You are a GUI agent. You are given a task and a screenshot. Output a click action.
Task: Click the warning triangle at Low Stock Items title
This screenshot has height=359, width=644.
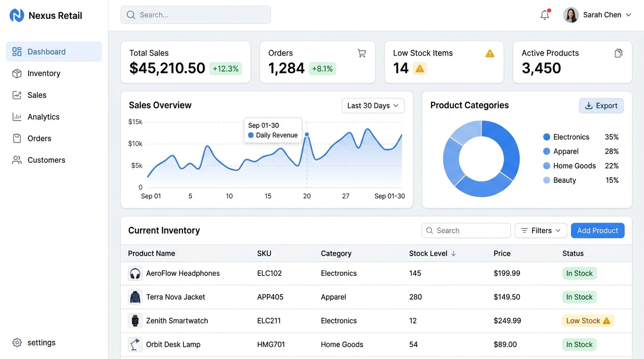coord(490,53)
